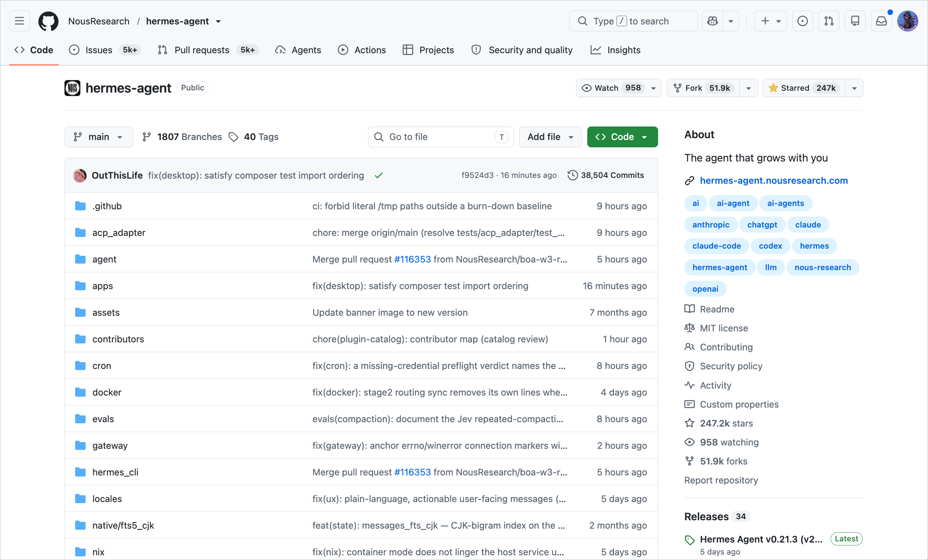Image resolution: width=928 pixels, height=560 pixels.
Task: Expand the Copilot dropdown arrow in header
Action: click(731, 21)
